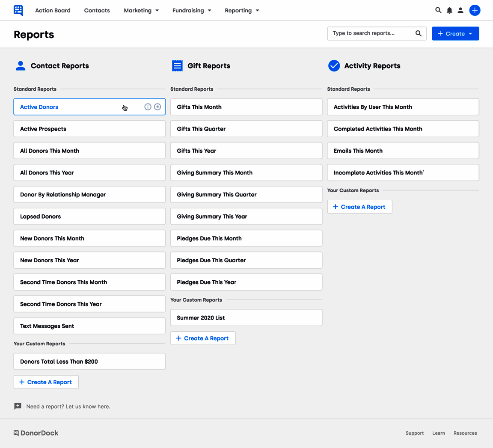Expand the Reporting dropdown menu
493x448 pixels.
242,10
